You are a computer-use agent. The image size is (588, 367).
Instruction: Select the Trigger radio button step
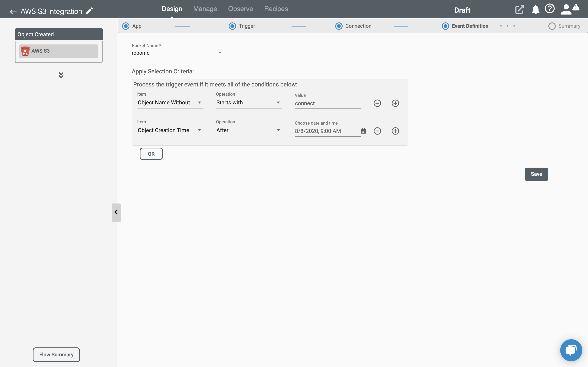coord(232,26)
